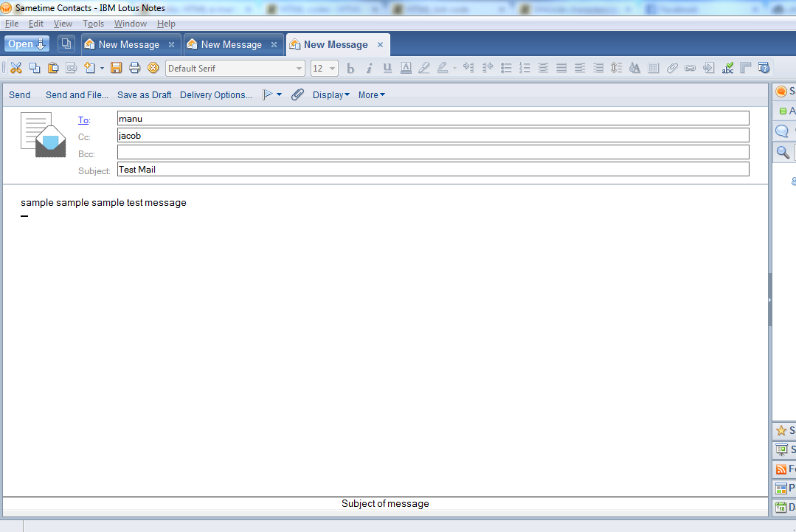This screenshot has height=532, width=796.
Task: Open the Tools menu
Action: click(93, 23)
